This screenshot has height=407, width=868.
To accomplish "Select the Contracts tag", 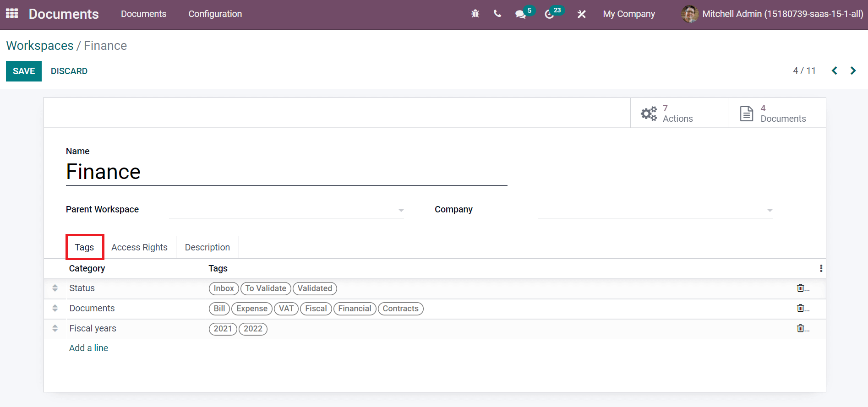I will pyautogui.click(x=401, y=309).
